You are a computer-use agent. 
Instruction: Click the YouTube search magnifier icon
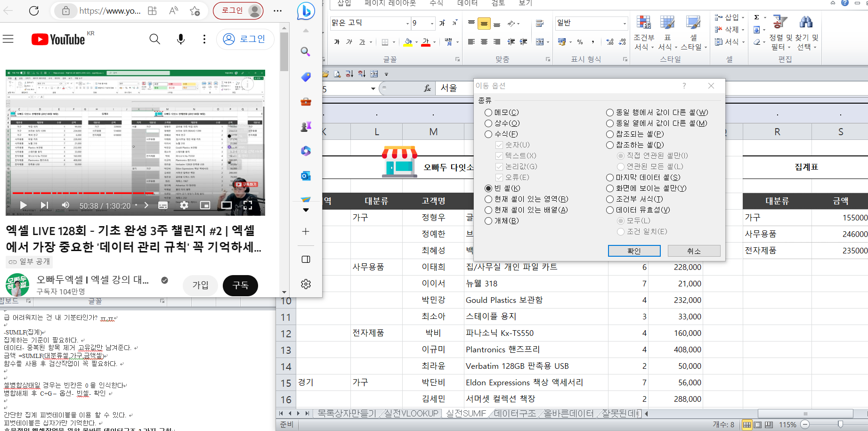154,39
